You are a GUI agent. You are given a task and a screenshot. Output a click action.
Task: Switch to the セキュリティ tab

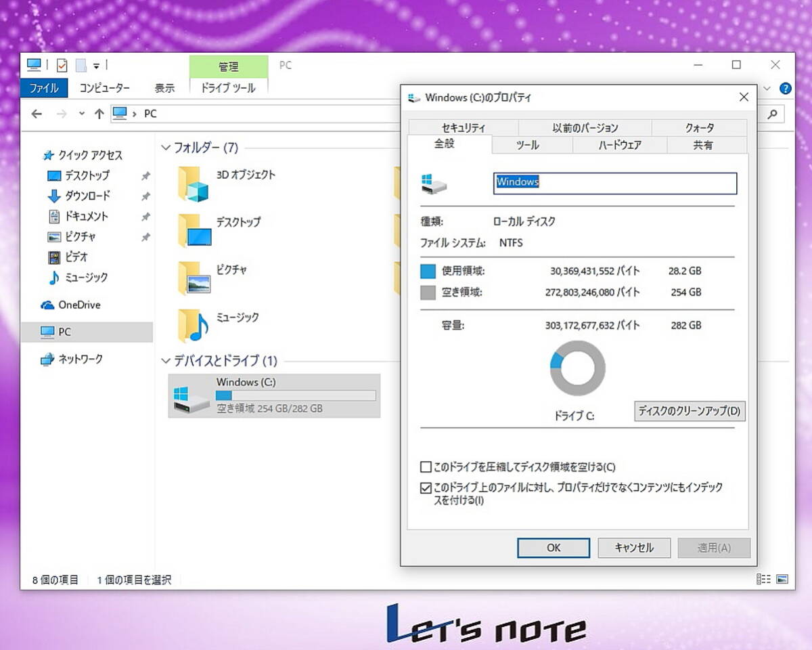(464, 127)
